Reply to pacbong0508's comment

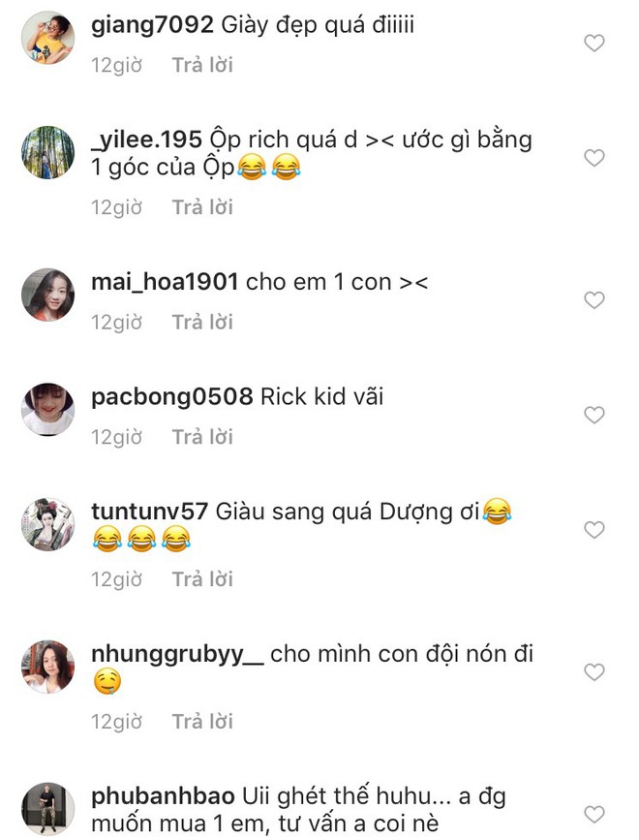(x=202, y=437)
